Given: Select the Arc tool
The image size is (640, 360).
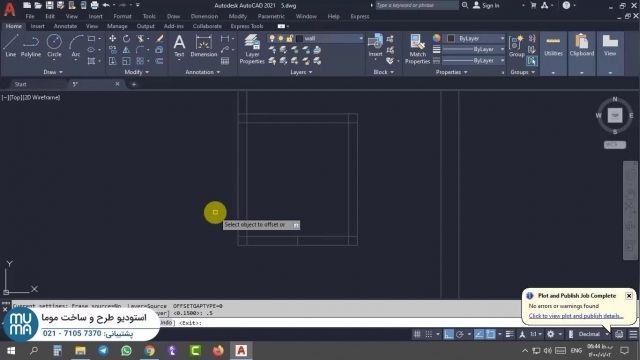Looking at the screenshot, I should [x=76, y=45].
